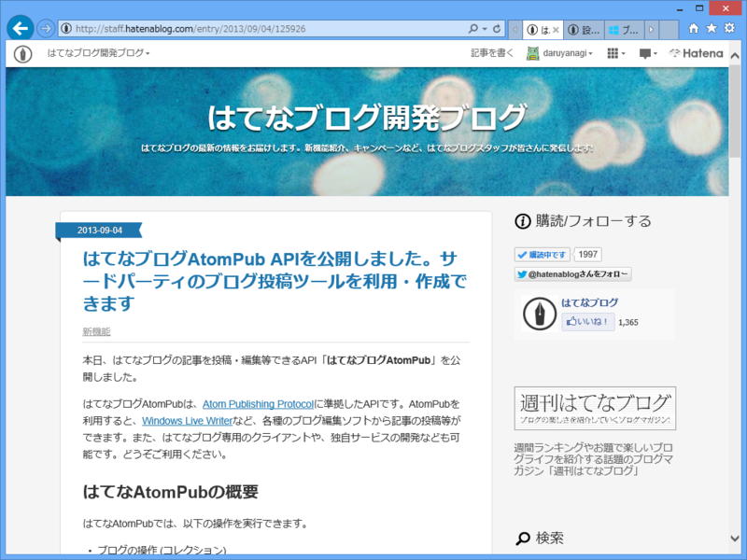The width and height of the screenshot is (747, 560).
Task: Open the browser Home icon
Action: pyautogui.click(x=694, y=29)
